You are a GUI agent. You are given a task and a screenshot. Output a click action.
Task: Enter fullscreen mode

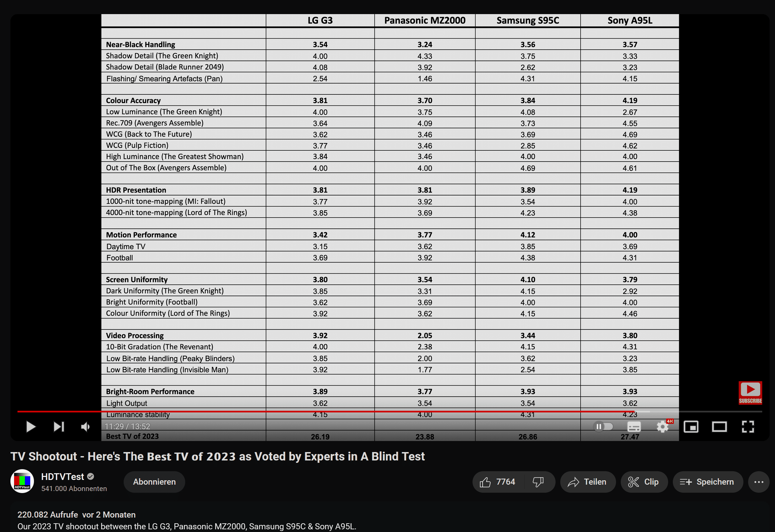pos(748,427)
